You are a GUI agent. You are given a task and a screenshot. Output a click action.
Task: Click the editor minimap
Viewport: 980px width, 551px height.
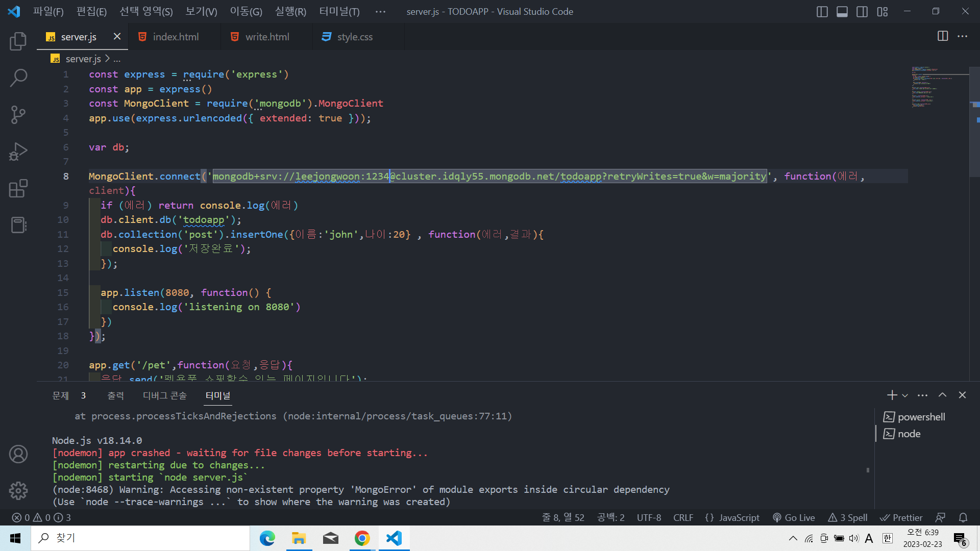[939, 87]
